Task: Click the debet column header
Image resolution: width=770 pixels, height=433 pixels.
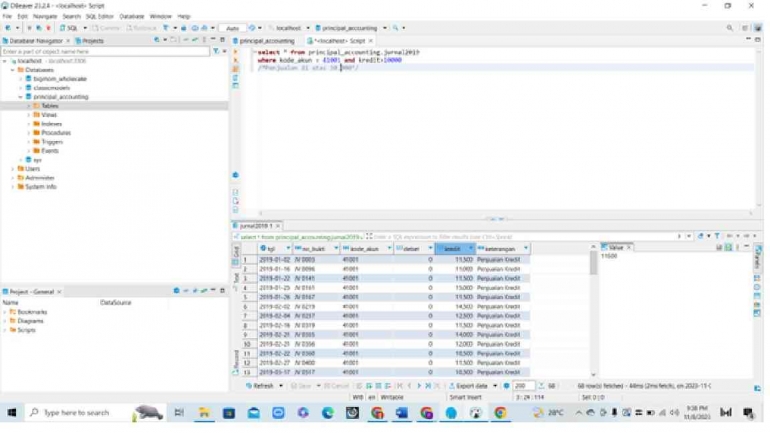Action: 414,249
